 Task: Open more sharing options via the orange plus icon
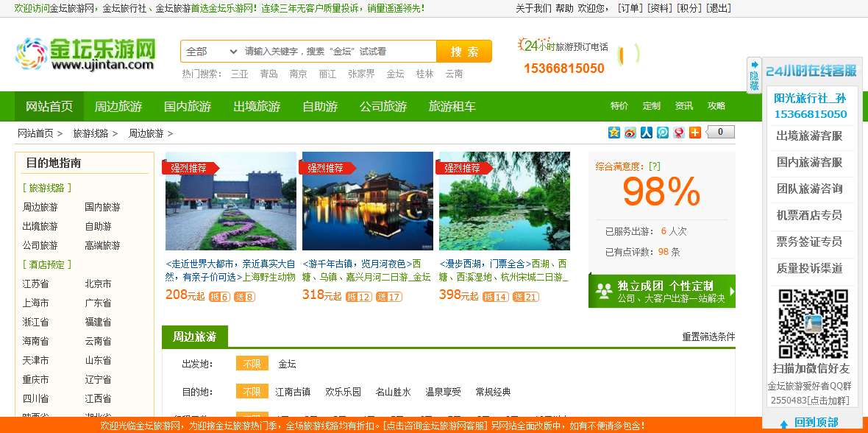[694, 133]
